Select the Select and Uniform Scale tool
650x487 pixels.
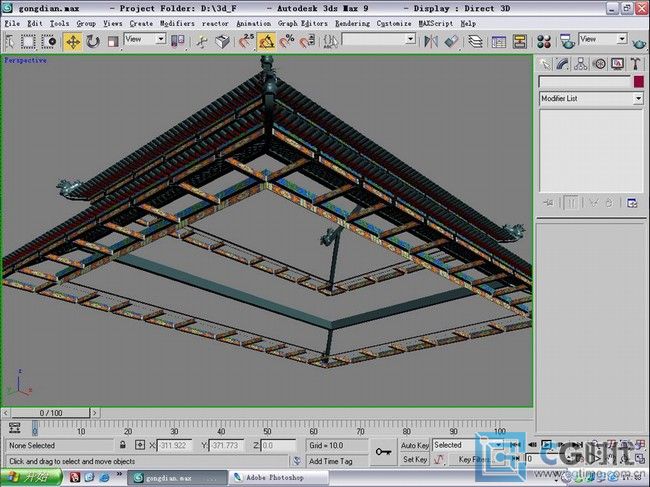pos(112,41)
